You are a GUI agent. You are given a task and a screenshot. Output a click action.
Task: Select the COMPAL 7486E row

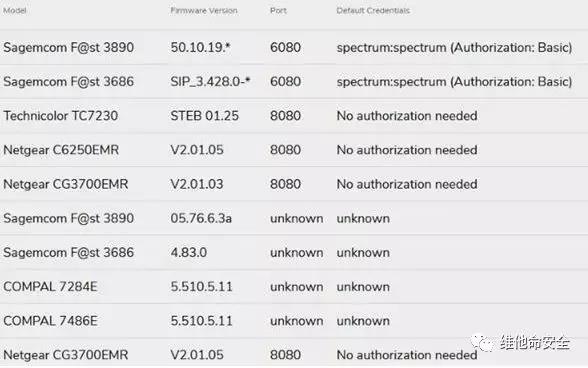point(294,321)
